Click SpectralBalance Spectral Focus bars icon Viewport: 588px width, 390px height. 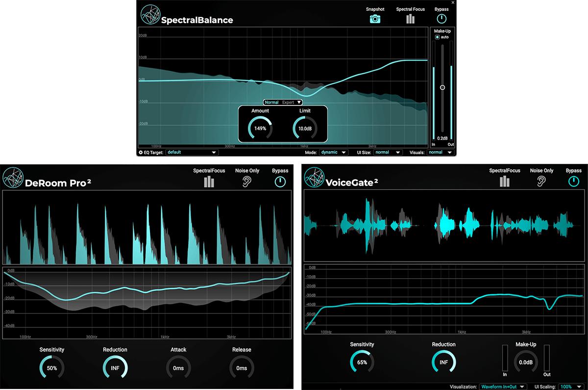click(410, 19)
